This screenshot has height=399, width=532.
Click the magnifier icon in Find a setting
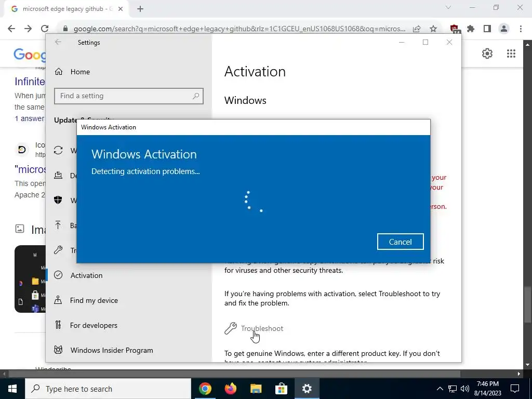click(196, 96)
